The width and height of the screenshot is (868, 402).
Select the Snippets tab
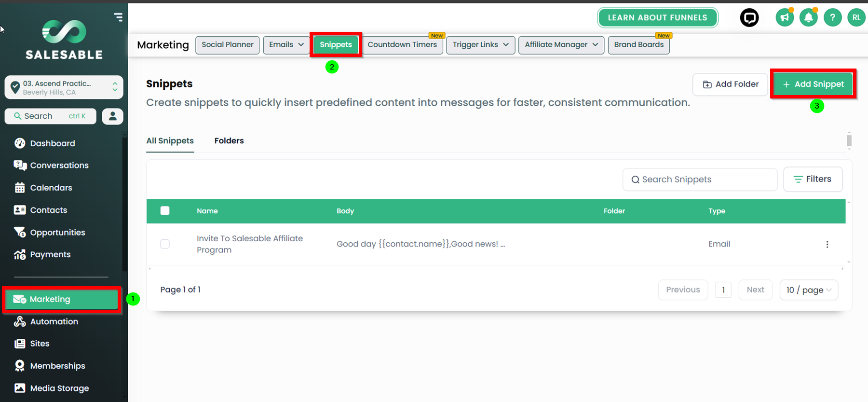tap(336, 45)
